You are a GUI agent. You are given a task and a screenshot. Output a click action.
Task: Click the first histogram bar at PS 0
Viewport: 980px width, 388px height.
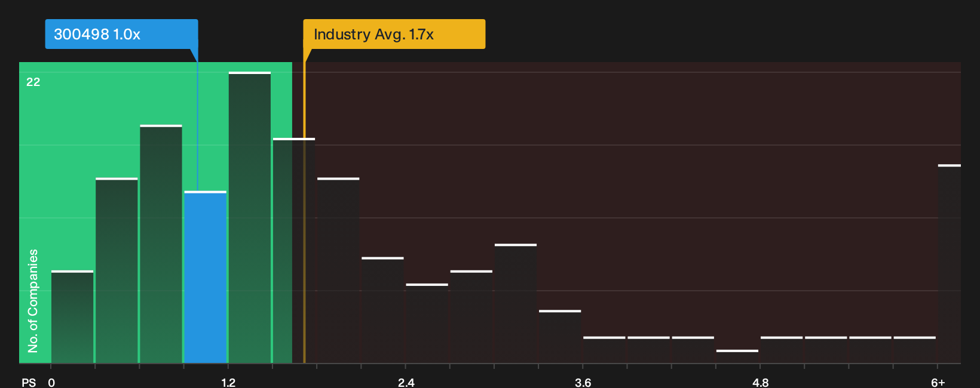pyautogui.click(x=72, y=317)
